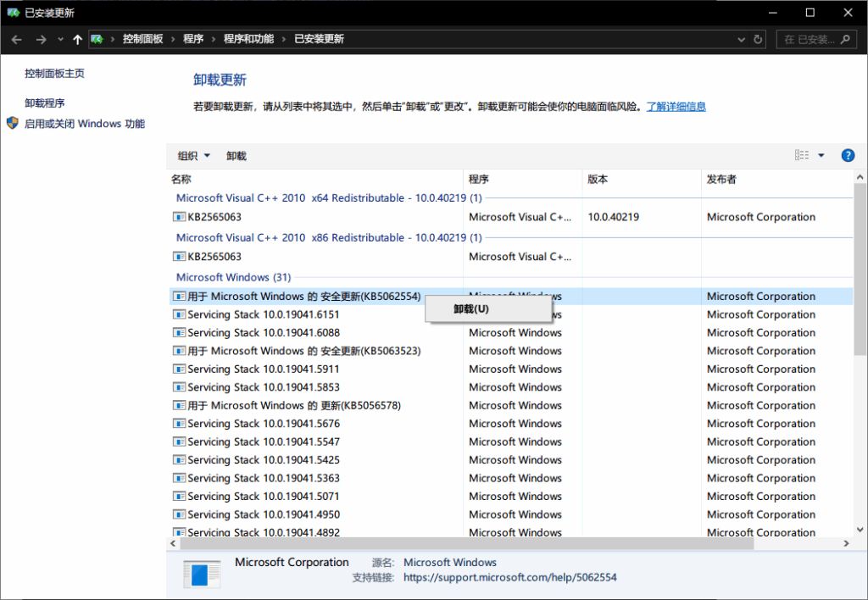Open recent locations dropdown arrow
The width and height of the screenshot is (868, 600).
(60, 39)
